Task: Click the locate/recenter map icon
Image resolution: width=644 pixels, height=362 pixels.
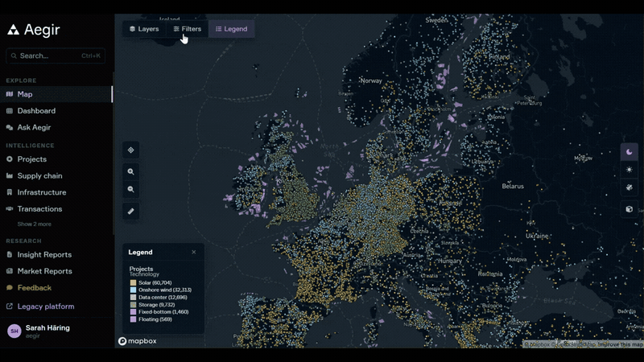Action: pyautogui.click(x=130, y=150)
